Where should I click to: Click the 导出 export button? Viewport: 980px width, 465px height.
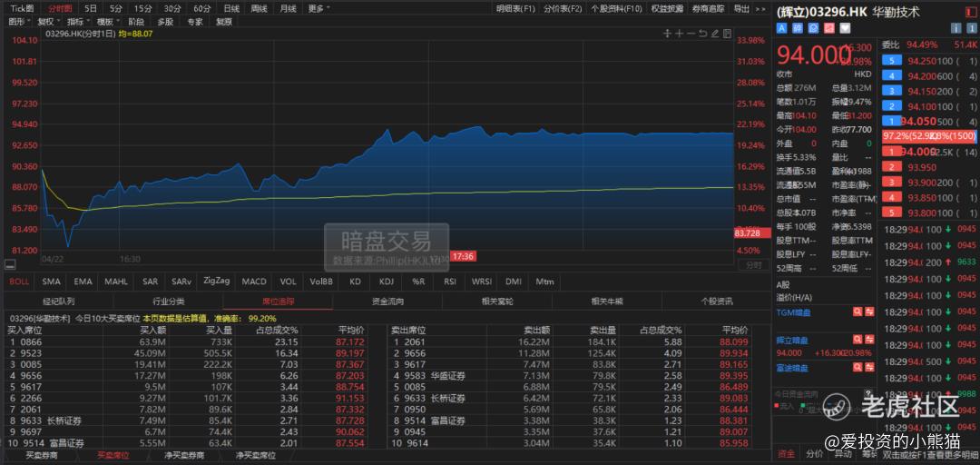[741, 9]
